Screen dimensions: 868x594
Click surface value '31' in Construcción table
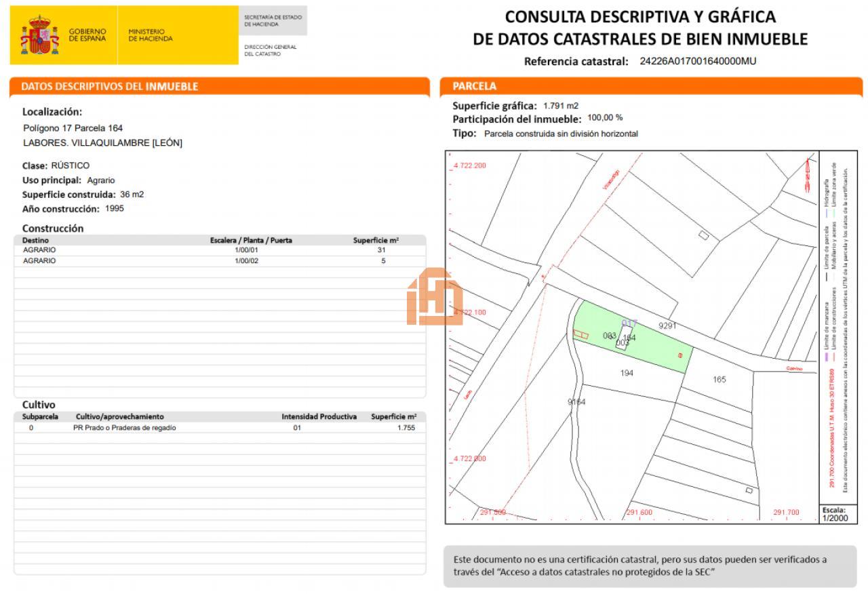(x=382, y=250)
